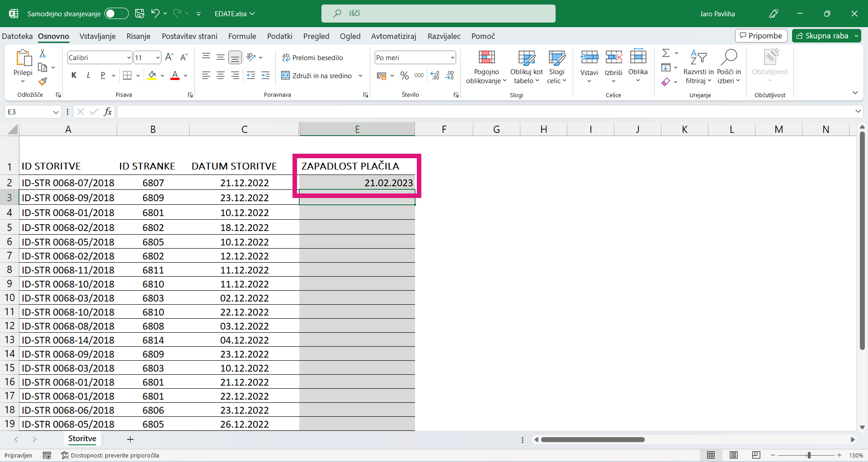Click the Izbriši cells icon
The image size is (868, 462).
[613, 57]
